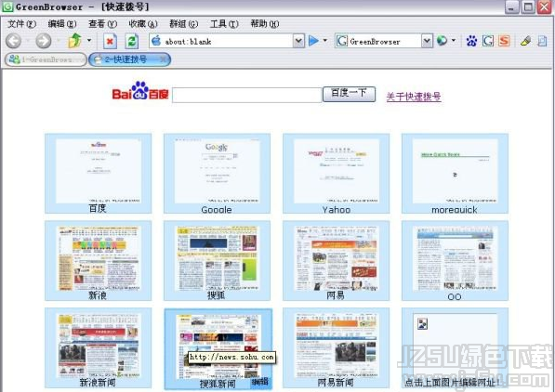Open the 收藏 menu
Viewport: 555px width, 392px height.
pos(143,24)
